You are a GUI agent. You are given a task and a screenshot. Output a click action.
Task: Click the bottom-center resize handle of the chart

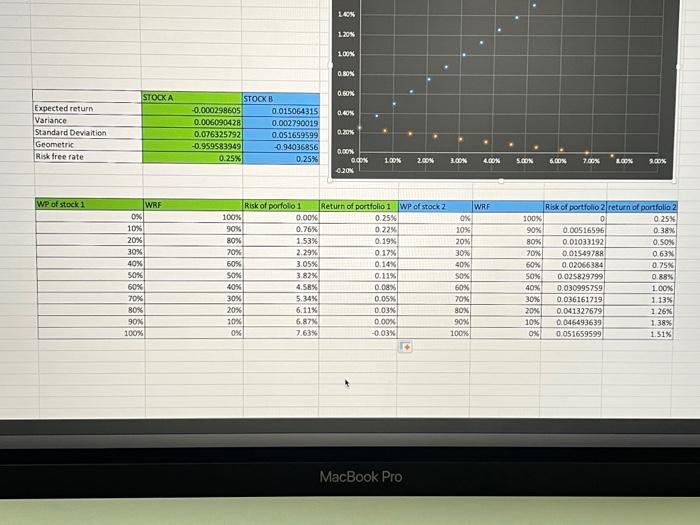(x=501, y=181)
